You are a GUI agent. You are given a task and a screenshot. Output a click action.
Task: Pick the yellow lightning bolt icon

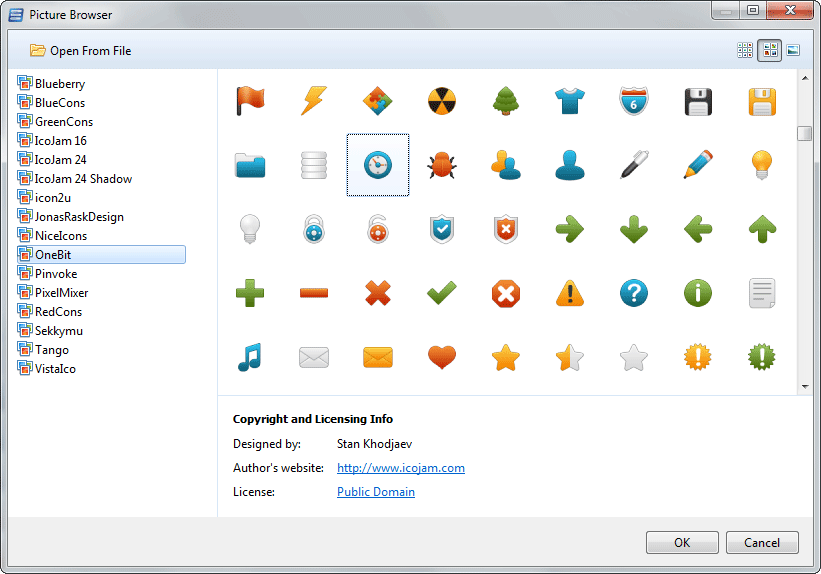click(x=314, y=101)
